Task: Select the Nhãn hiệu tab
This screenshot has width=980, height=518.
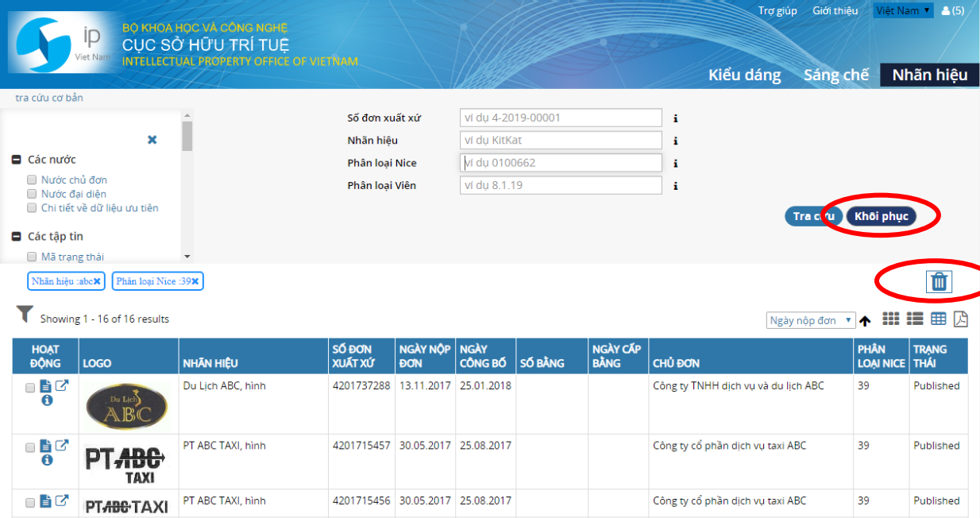Action: (930, 75)
